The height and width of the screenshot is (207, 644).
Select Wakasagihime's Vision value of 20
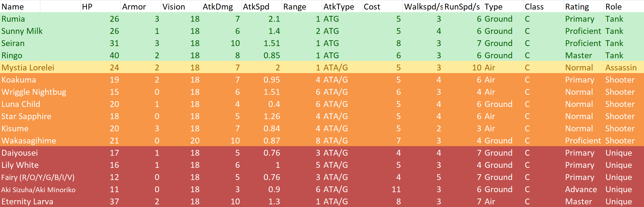click(195, 141)
